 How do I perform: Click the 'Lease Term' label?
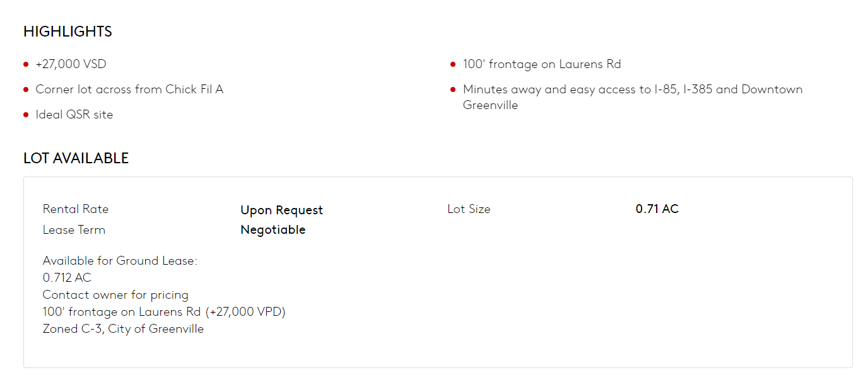click(x=74, y=230)
